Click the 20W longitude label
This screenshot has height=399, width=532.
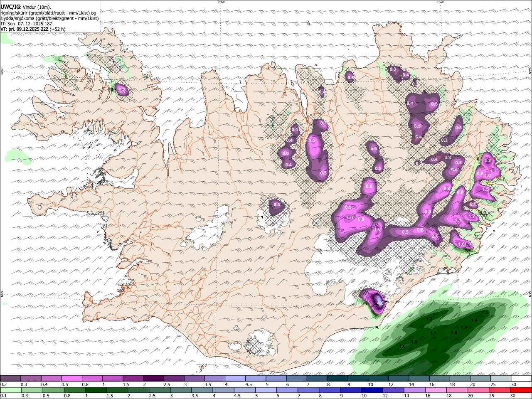coord(221,2)
